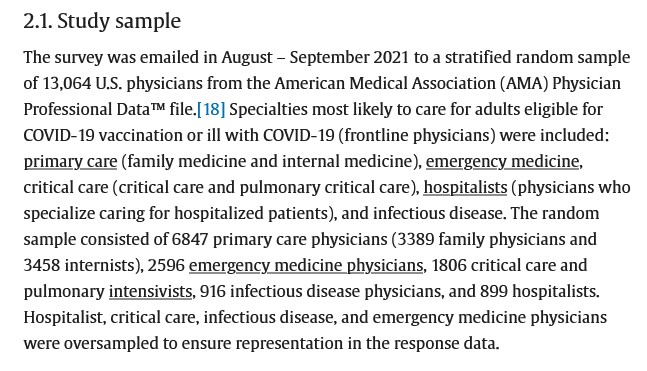Open the underlined 'hospitalists' topic link
Image resolution: width=647 pixels, height=371 pixels.
coord(465,187)
